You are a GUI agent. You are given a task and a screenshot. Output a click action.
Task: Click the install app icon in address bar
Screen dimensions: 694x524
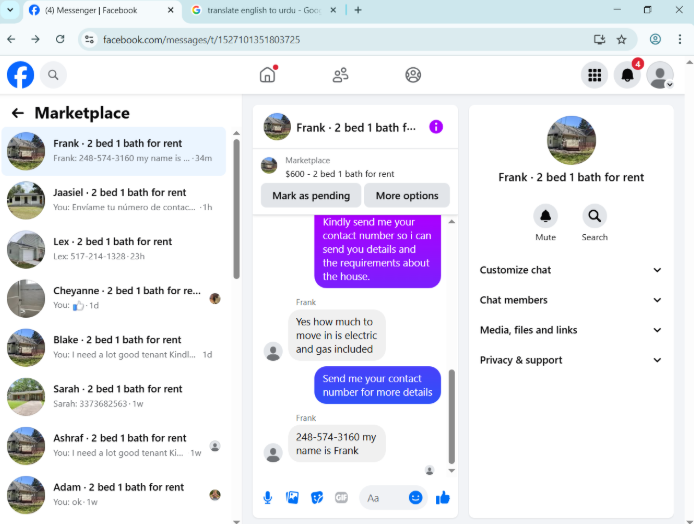599,39
